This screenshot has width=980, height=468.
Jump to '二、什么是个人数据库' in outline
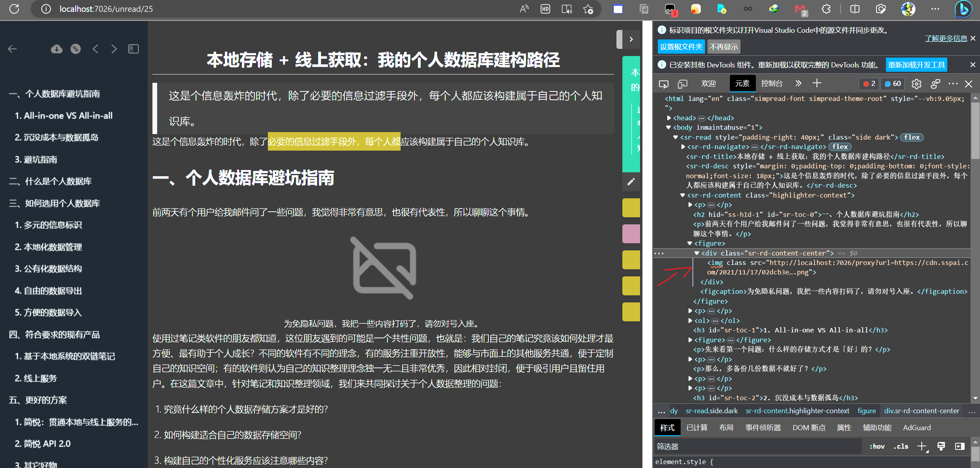point(50,181)
